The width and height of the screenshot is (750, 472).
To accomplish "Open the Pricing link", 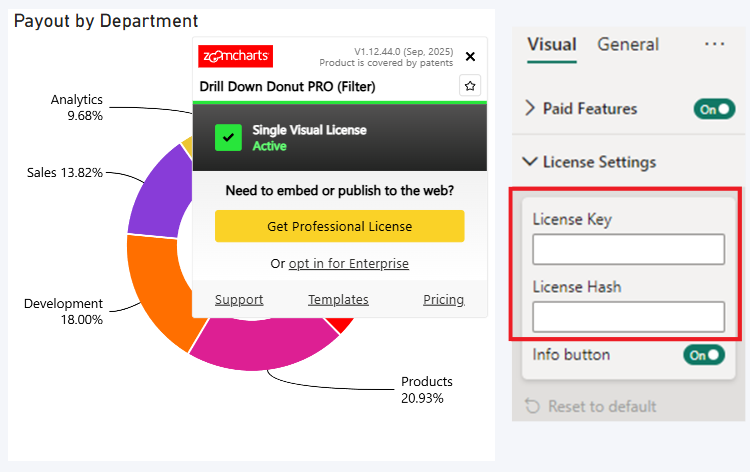I will coord(444,299).
